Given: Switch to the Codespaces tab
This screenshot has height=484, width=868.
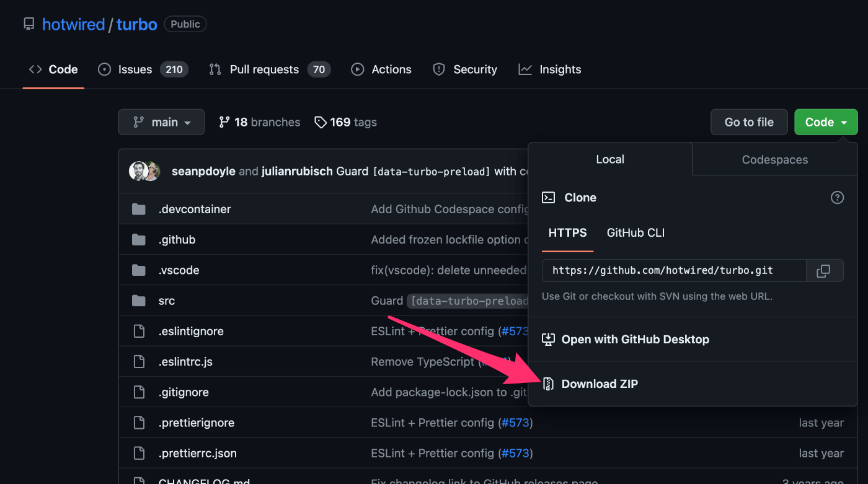Looking at the screenshot, I should tap(775, 160).
